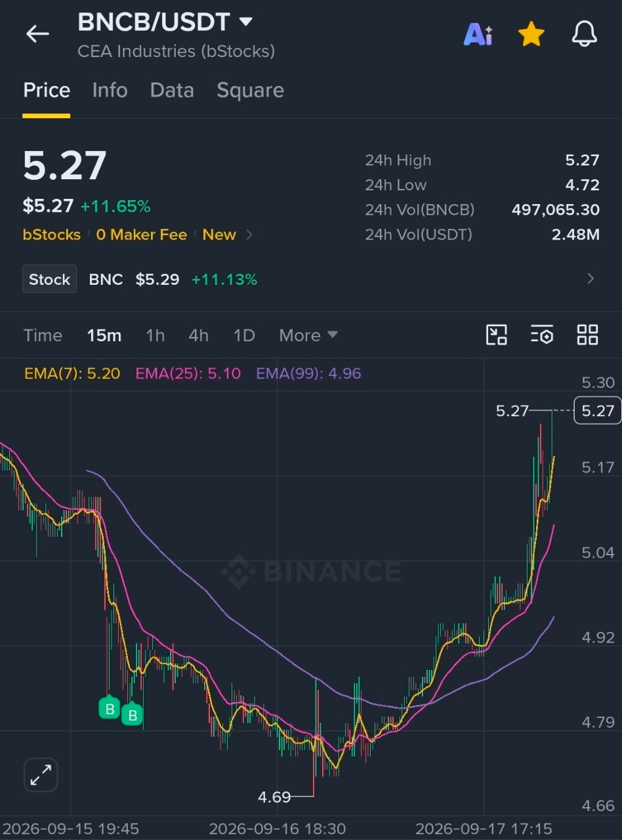This screenshot has width=622, height=840.
Task: Open the 0 Maker Fee tag
Action: (142, 235)
